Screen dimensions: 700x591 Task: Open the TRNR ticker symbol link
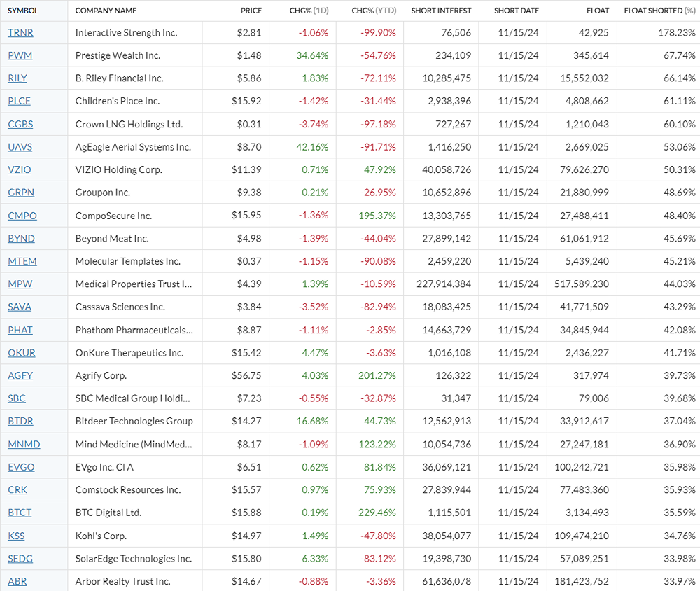click(x=20, y=33)
